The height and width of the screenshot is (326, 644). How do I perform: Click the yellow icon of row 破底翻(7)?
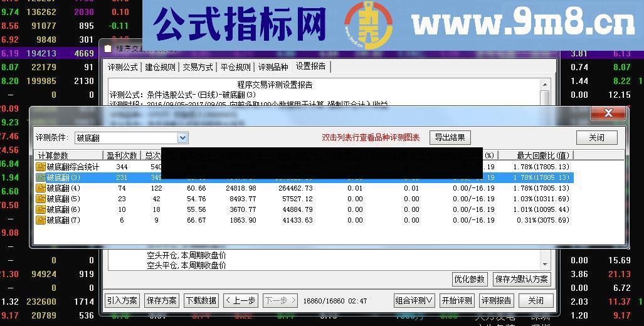pos(41,220)
